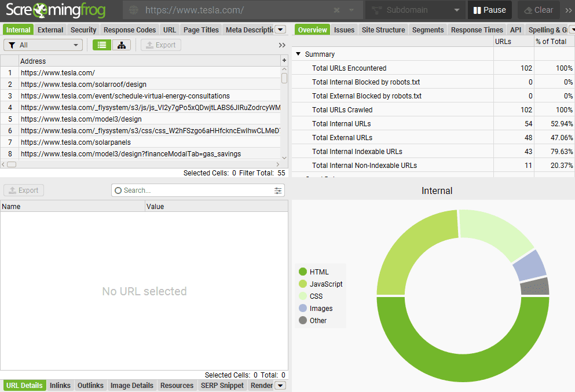Screen dimensions: 575x392
Task: Switch to the Internal tab
Action: pos(19,30)
